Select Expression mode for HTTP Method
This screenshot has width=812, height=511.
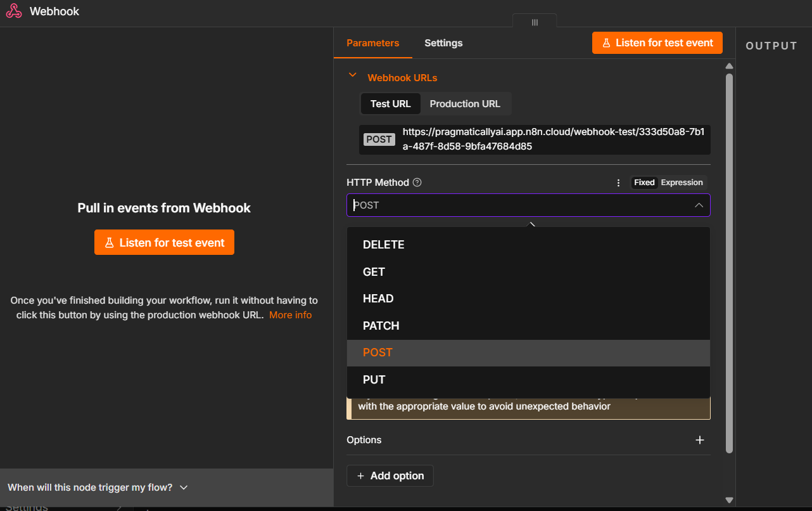pyautogui.click(x=682, y=183)
